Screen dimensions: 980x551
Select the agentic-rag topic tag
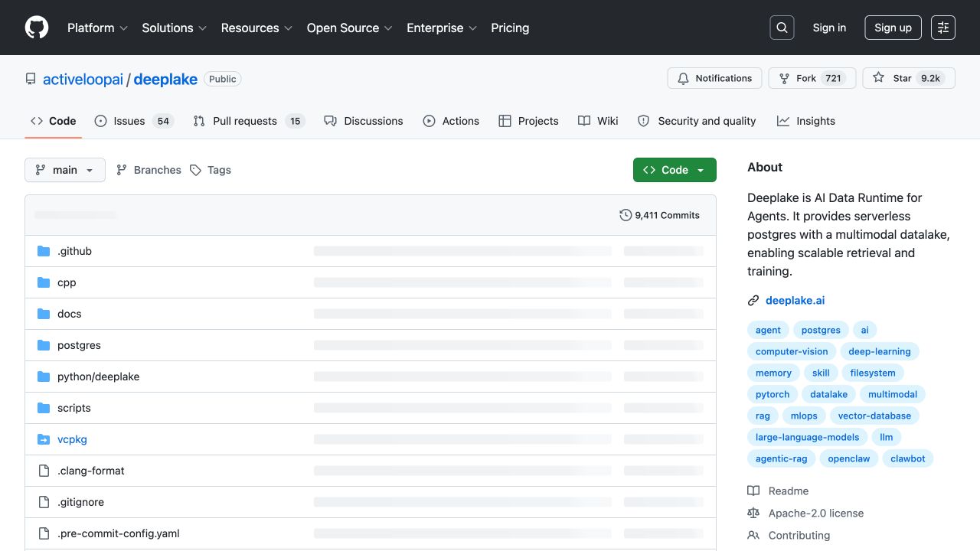coord(781,458)
